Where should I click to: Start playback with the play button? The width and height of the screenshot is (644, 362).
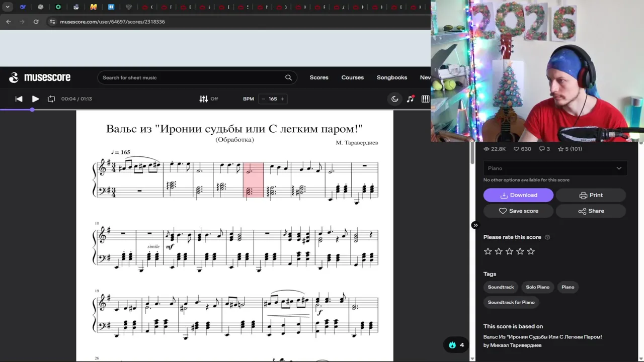35,99
